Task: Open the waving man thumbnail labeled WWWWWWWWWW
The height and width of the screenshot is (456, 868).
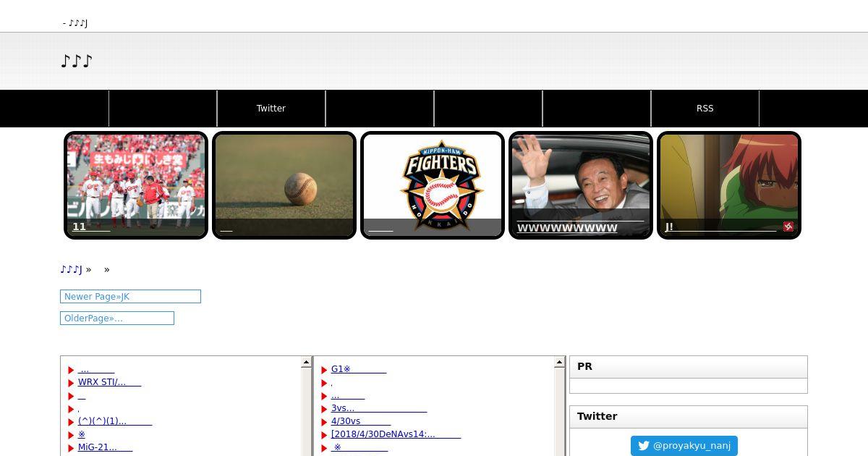Action: (x=581, y=185)
